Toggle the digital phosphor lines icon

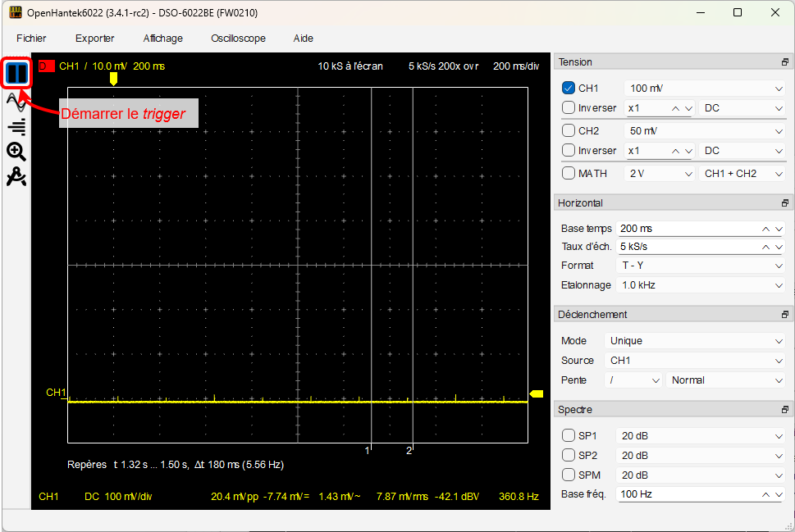click(x=16, y=127)
